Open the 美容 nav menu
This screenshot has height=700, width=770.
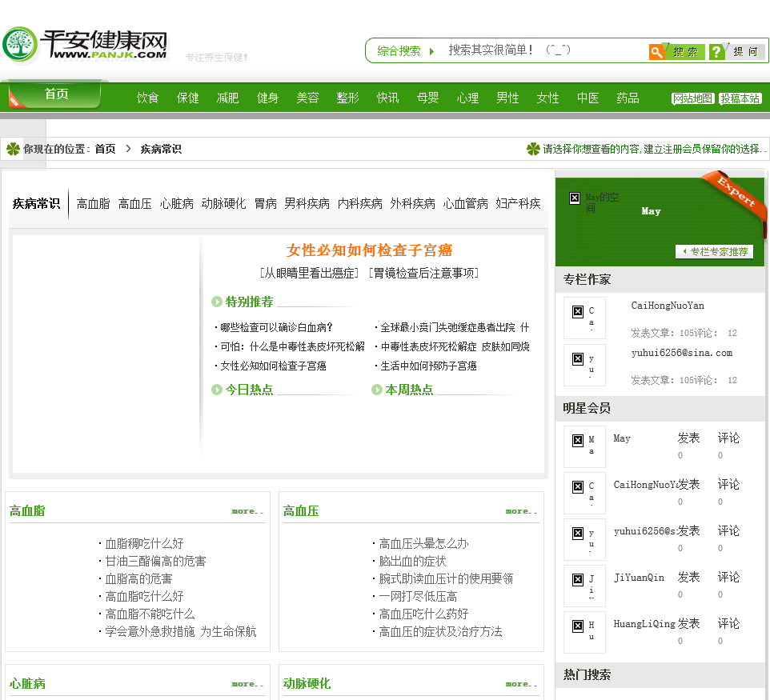(x=307, y=98)
